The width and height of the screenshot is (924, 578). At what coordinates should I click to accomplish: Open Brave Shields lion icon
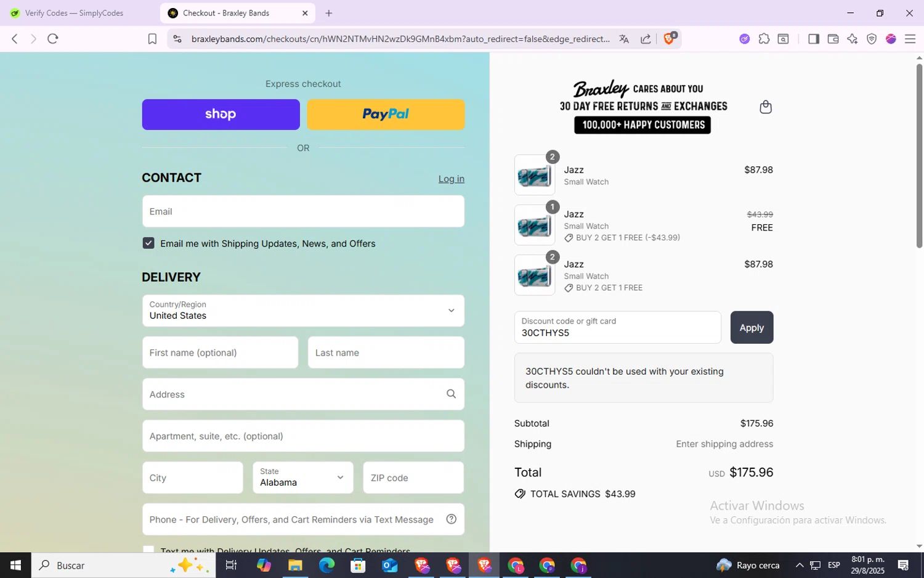coord(670,38)
